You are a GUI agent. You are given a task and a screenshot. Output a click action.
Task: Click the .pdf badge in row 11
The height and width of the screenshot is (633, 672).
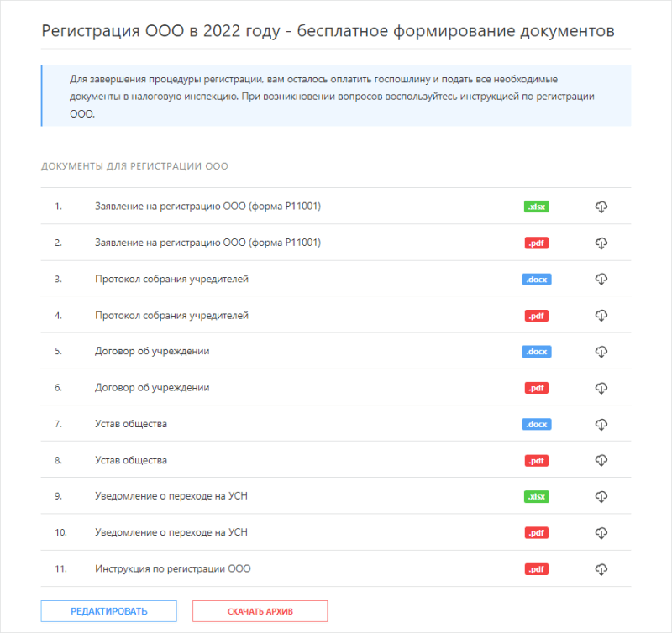(537, 569)
